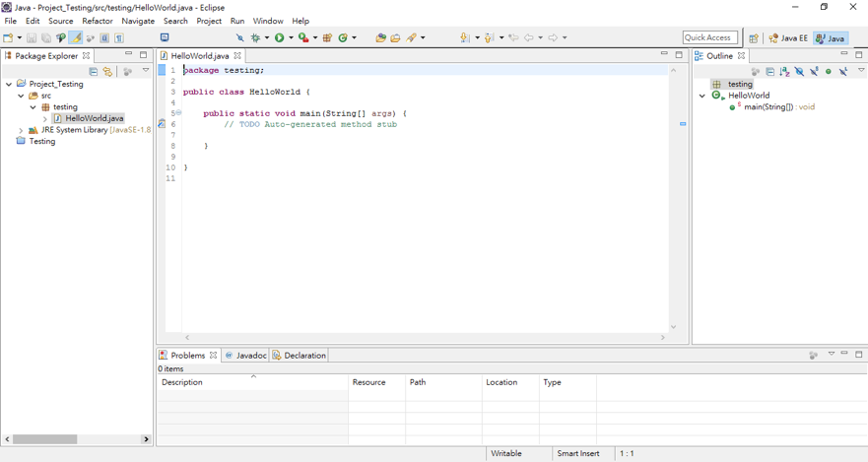Click the Debug bug icon

(255, 37)
